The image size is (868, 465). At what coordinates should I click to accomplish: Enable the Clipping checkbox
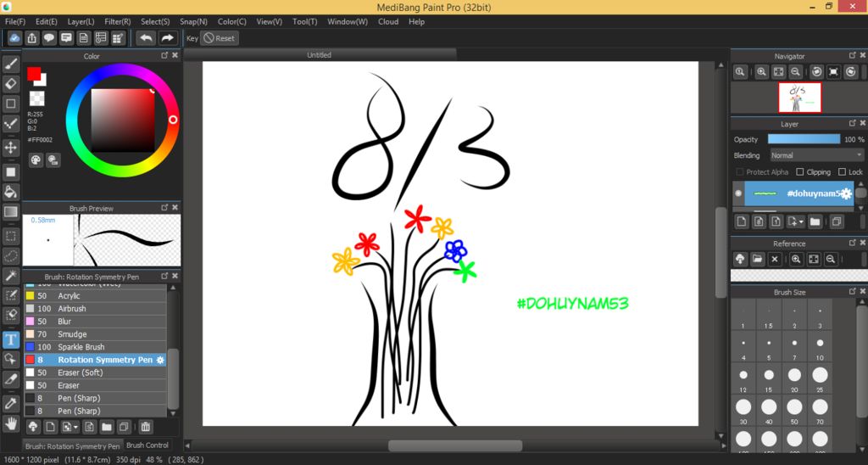[x=799, y=171]
